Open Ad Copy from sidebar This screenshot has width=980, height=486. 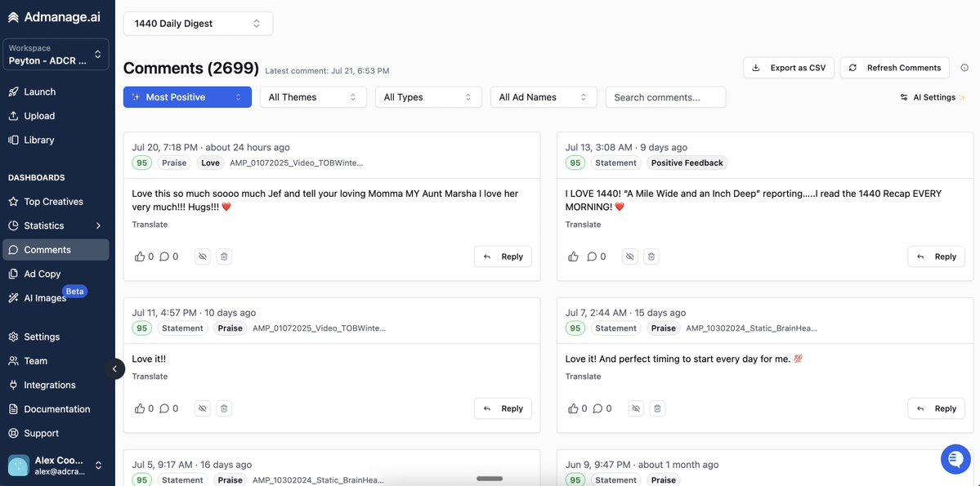(56, 274)
